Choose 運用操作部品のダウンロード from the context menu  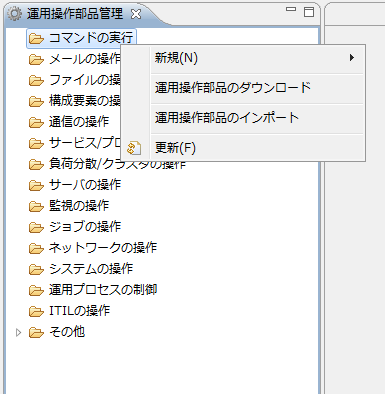pos(243,88)
